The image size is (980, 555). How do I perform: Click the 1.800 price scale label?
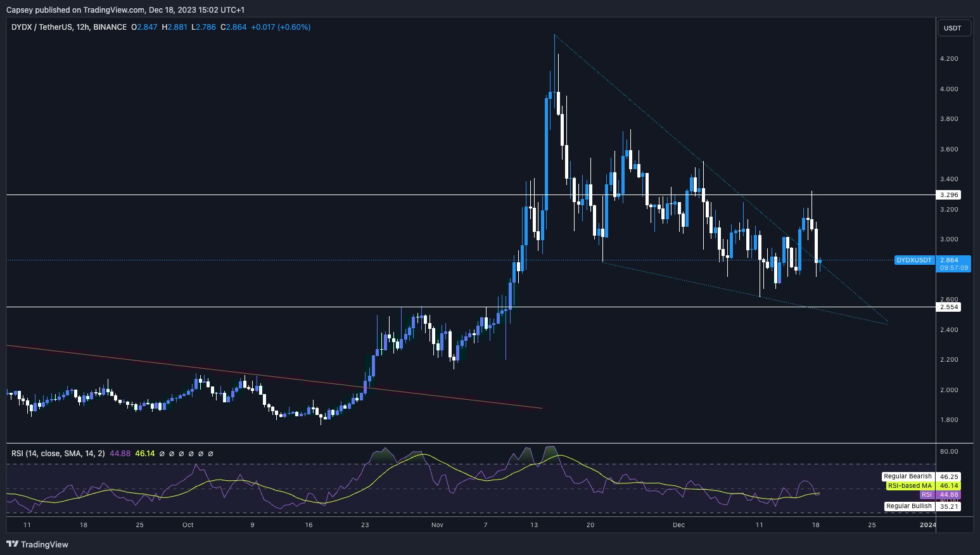(x=949, y=420)
